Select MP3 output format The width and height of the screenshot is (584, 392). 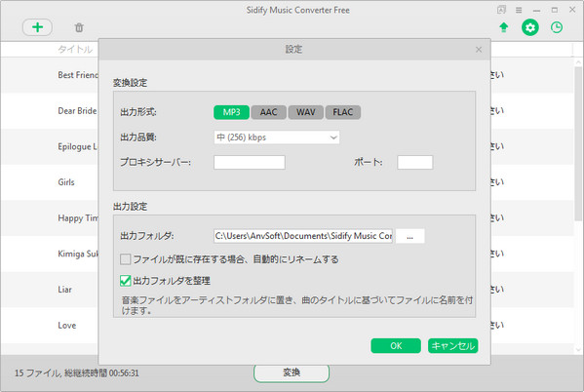(231, 112)
